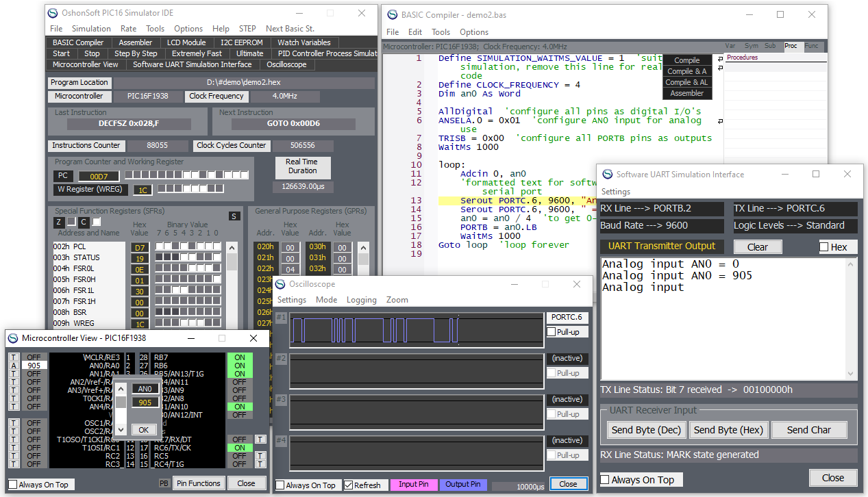The width and height of the screenshot is (868, 497).
Task: Click the Microcontroller button in Simulator IDE
Action: tap(79, 97)
